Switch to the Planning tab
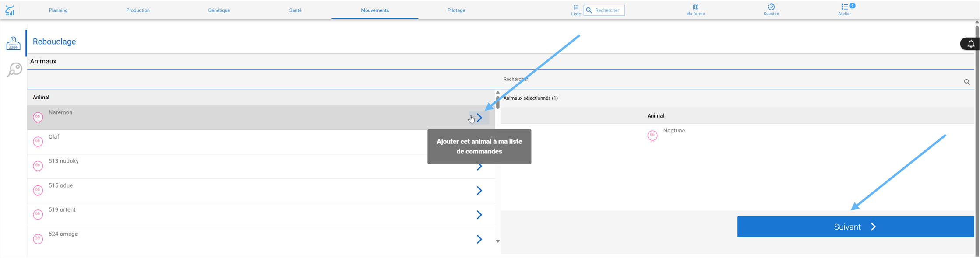 (58, 10)
